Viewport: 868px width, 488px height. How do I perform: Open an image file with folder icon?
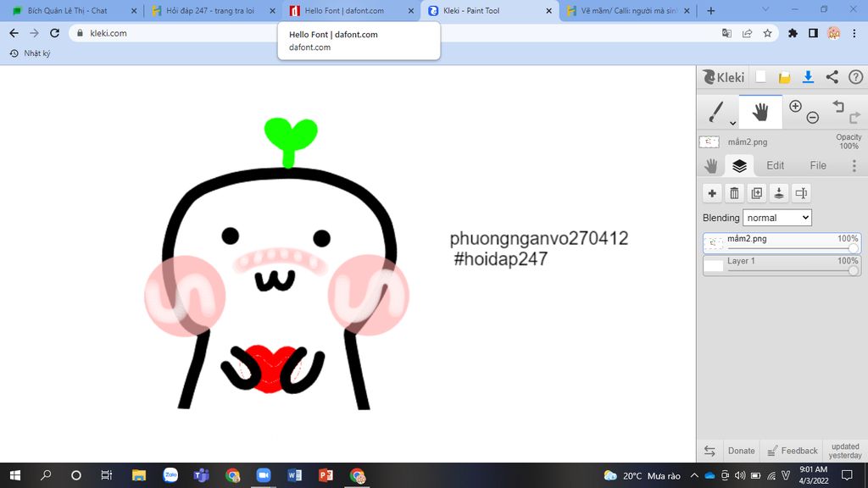[784, 77]
